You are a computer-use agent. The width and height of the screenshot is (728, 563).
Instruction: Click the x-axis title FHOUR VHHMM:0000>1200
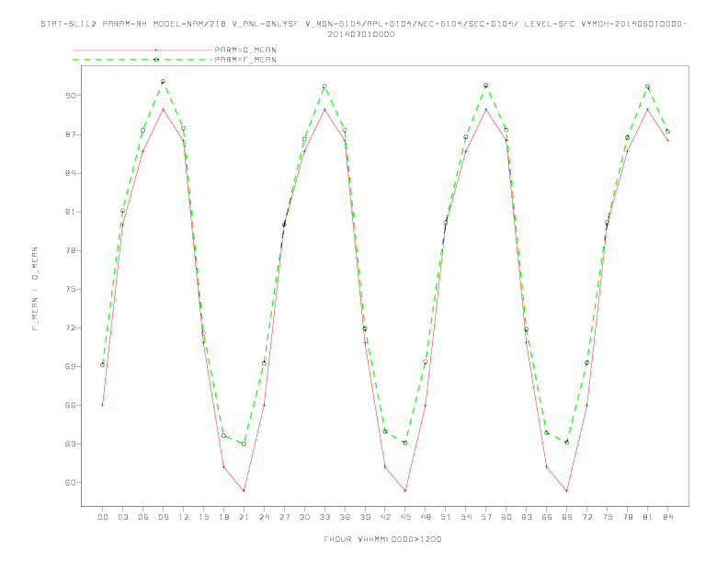pyautogui.click(x=382, y=539)
